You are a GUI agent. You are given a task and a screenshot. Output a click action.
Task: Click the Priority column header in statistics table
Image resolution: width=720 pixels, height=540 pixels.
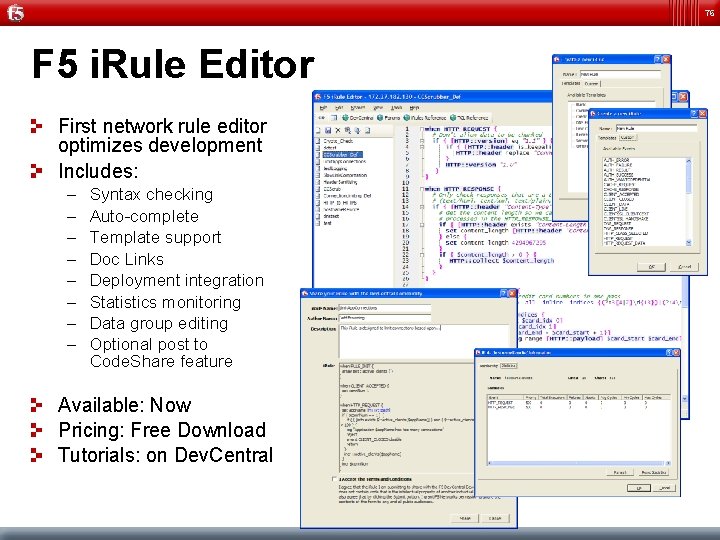pos(531,398)
